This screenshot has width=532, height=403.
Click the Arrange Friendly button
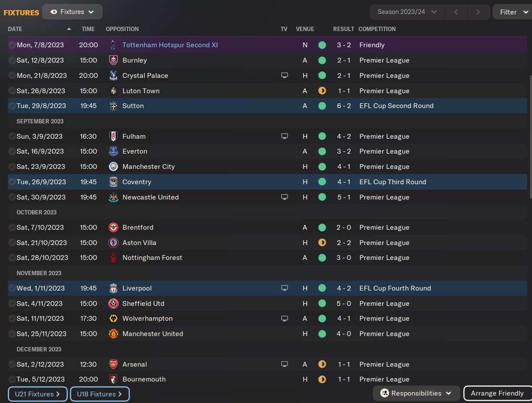497,393
